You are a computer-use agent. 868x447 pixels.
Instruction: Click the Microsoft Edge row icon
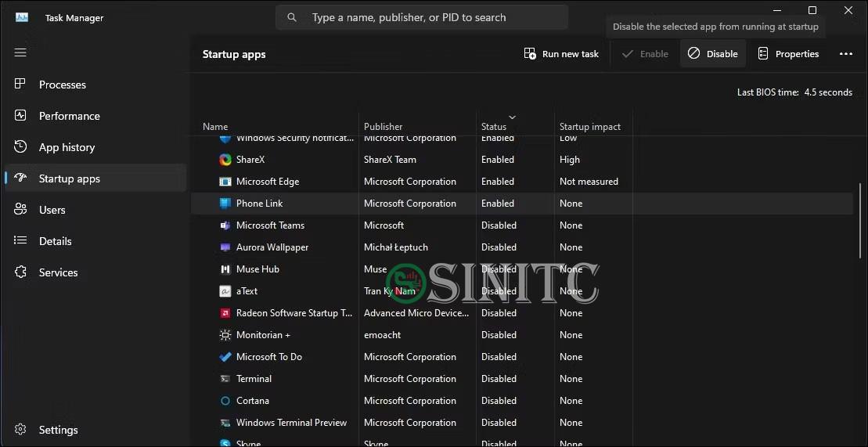pyautogui.click(x=225, y=182)
